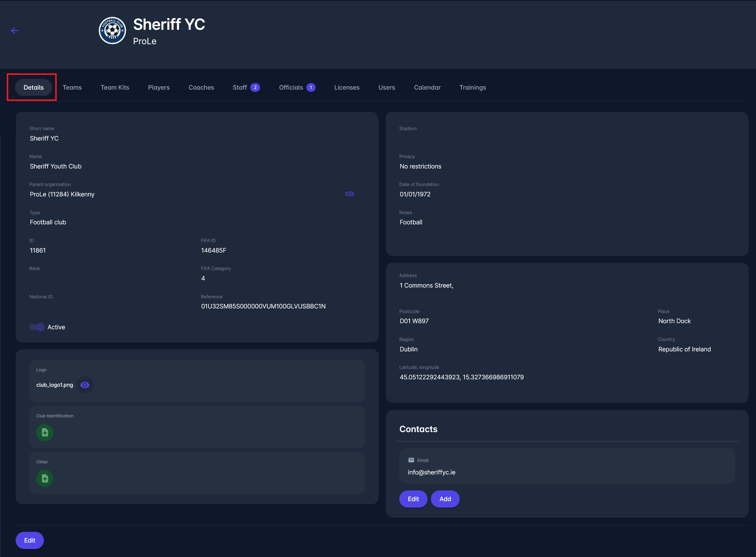Click the bottom-left Edit button
Image resolution: width=756 pixels, height=557 pixels.
(30, 540)
